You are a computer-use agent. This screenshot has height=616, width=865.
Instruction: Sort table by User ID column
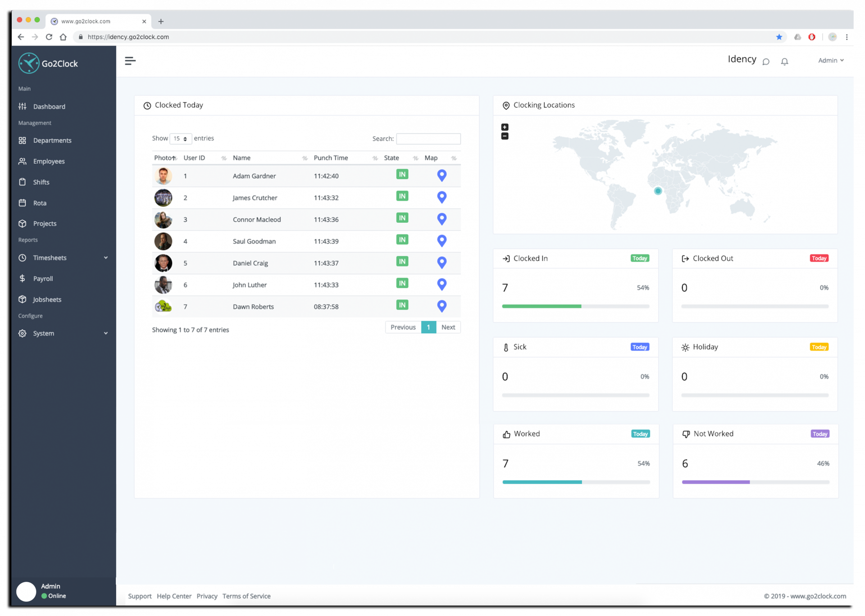click(x=205, y=158)
